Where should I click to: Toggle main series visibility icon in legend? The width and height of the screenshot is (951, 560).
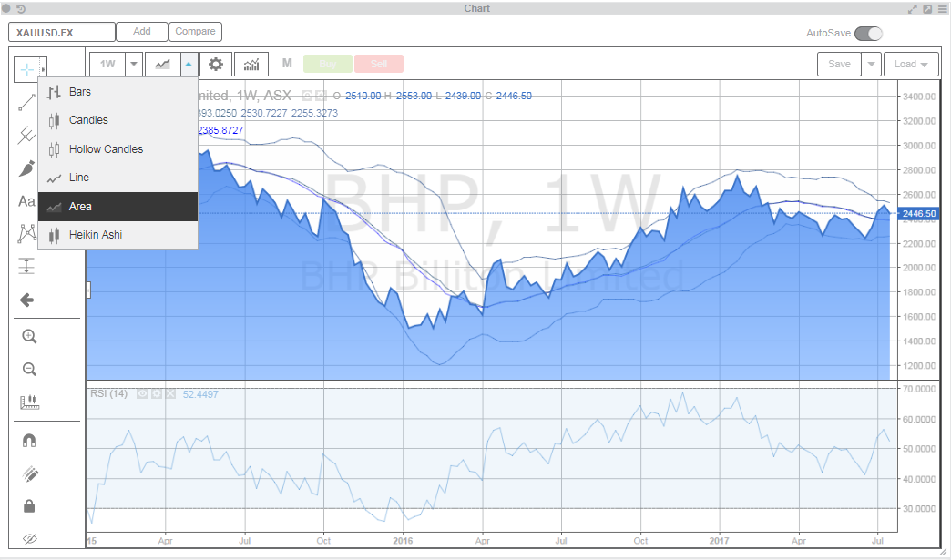(x=307, y=96)
